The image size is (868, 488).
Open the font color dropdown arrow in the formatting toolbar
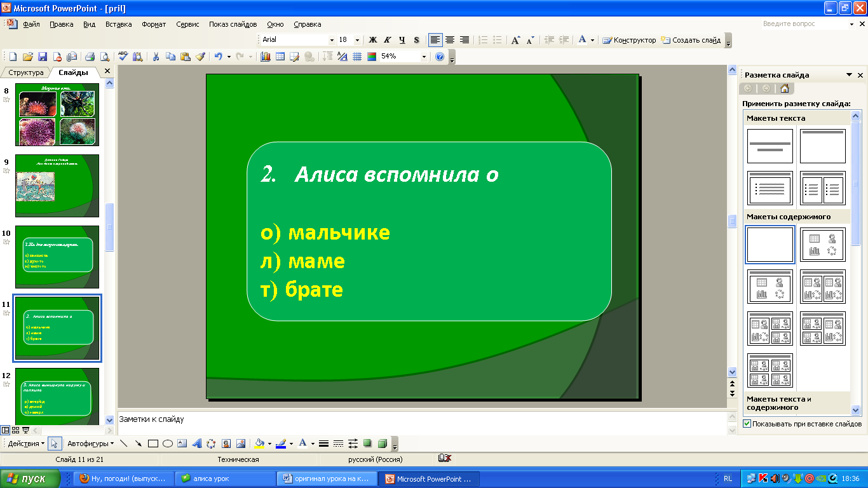592,39
